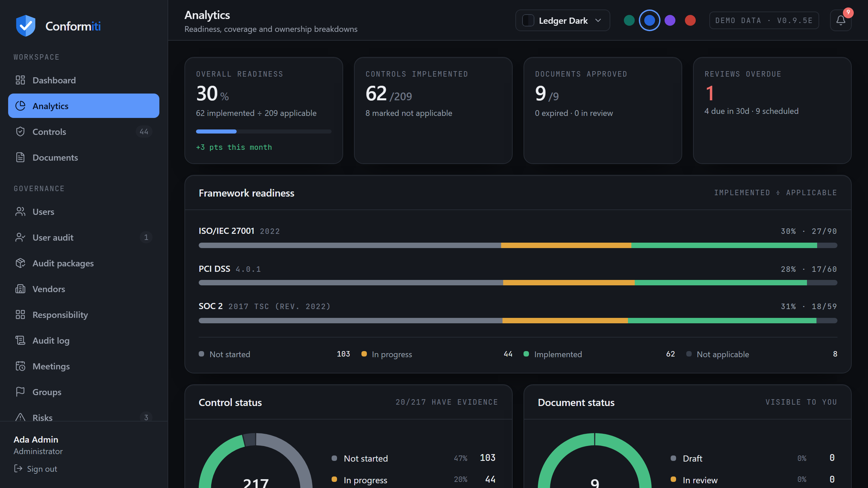Viewport: 868px width, 488px height.
Task: Open the Responsibility page
Action: click(84, 314)
